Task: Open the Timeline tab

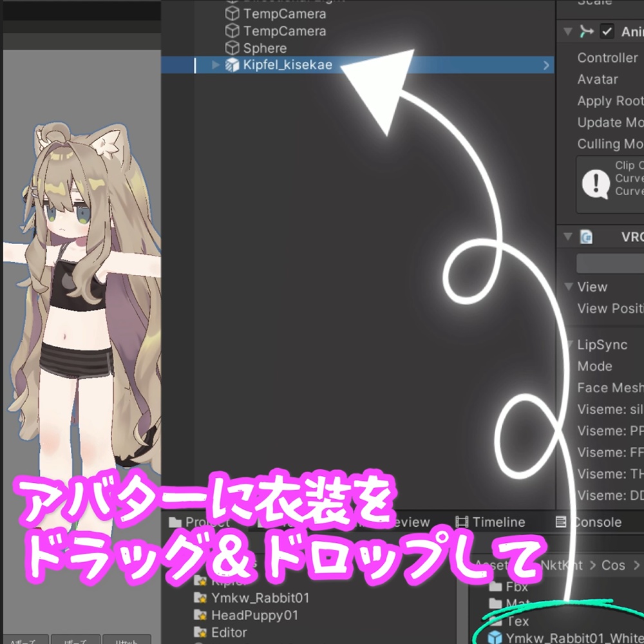Action: pyautogui.click(x=491, y=522)
